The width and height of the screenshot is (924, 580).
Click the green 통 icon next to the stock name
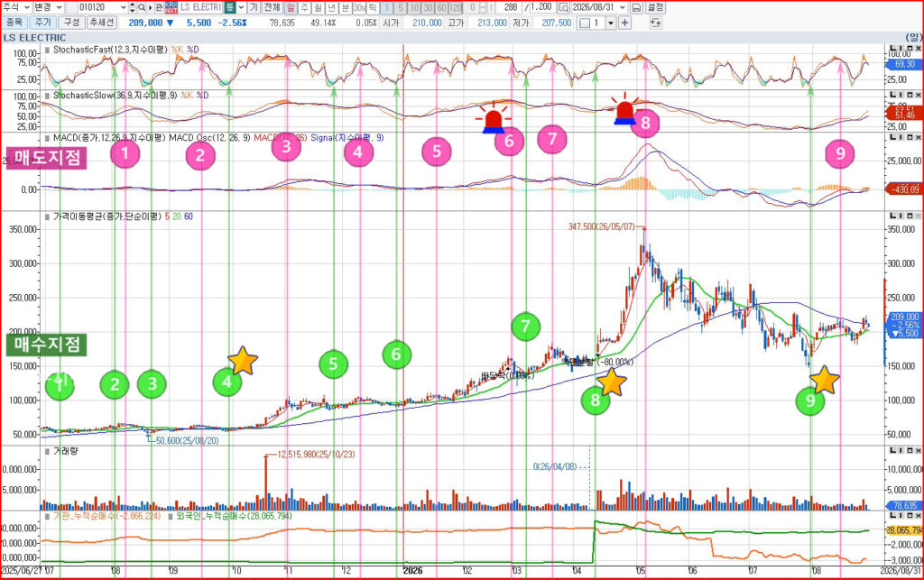coord(230,7)
